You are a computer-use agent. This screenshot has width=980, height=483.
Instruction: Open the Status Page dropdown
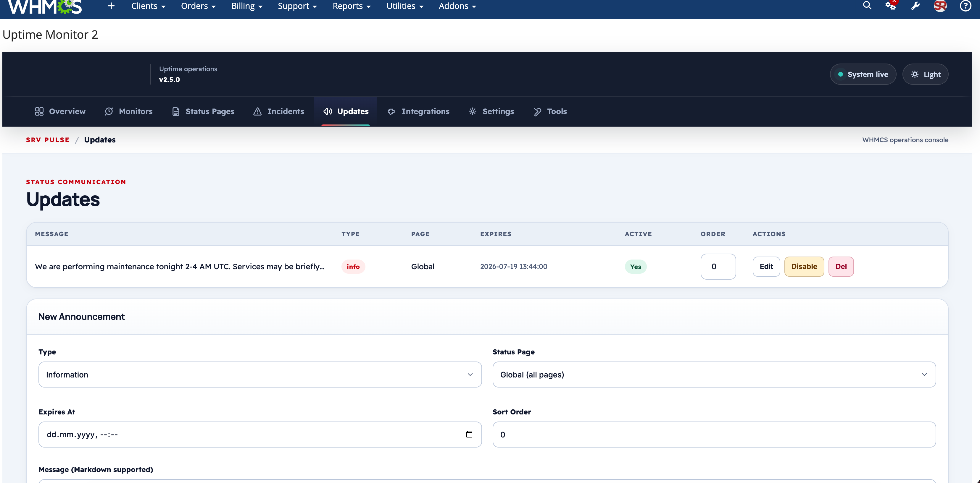tap(714, 374)
